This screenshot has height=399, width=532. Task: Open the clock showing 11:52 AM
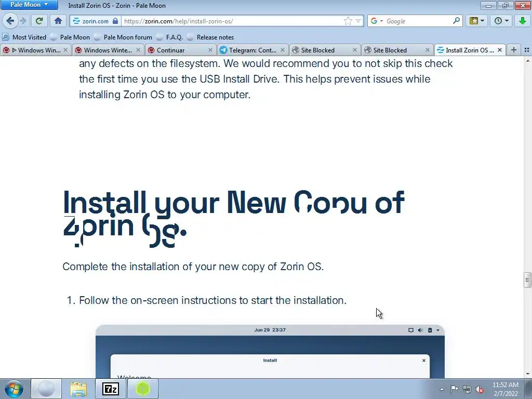click(506, 389)
